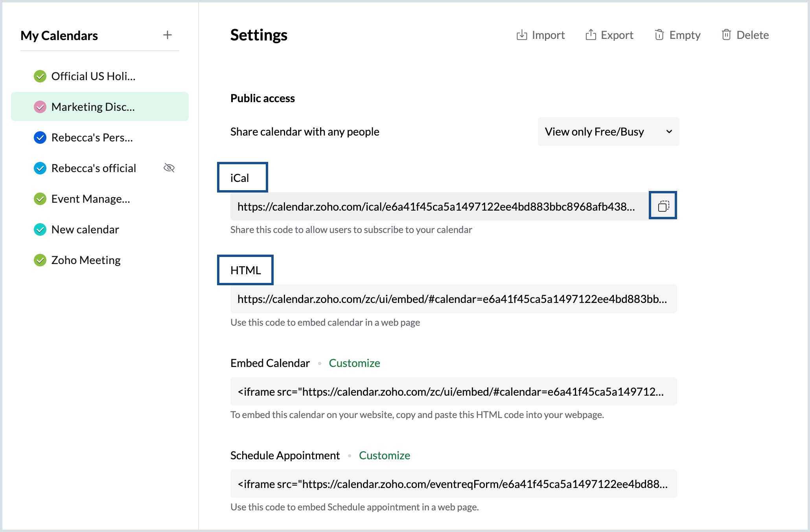Toggle the Marketing Disc... pink checkmark
This screenshot has width=810, height=532.
click(x=40, y=107)
